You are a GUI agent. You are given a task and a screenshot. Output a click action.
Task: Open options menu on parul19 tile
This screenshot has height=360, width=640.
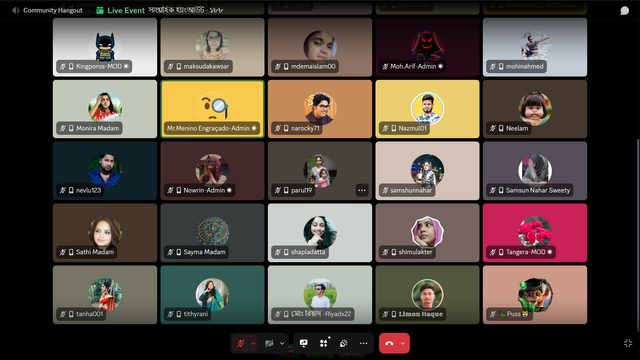[362, 190]
